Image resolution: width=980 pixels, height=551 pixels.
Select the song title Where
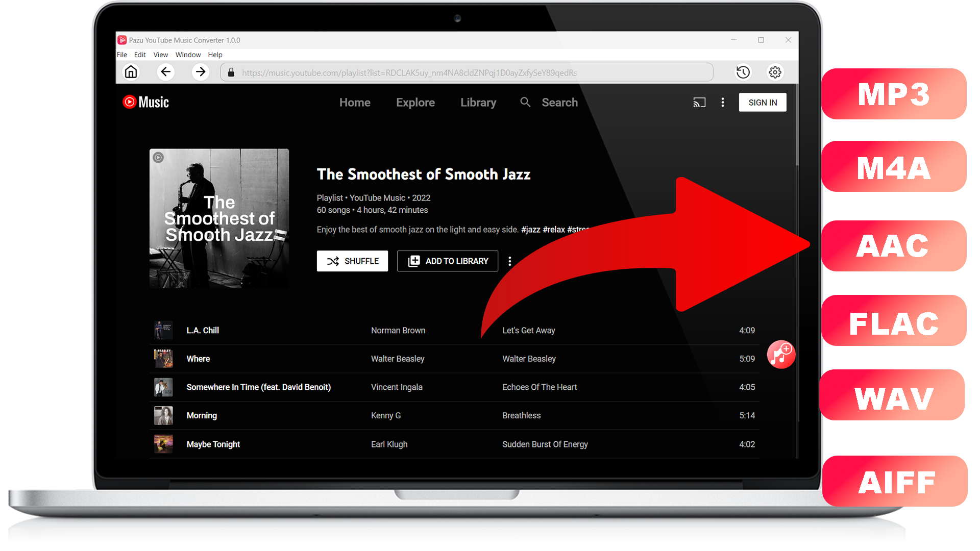click(198, 359)
